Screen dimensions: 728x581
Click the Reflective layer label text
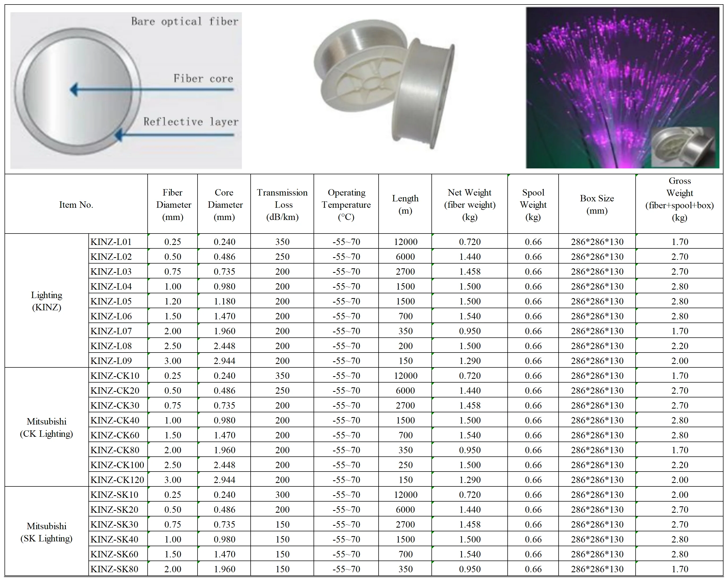pyautogui.click(x=191, y=122)
